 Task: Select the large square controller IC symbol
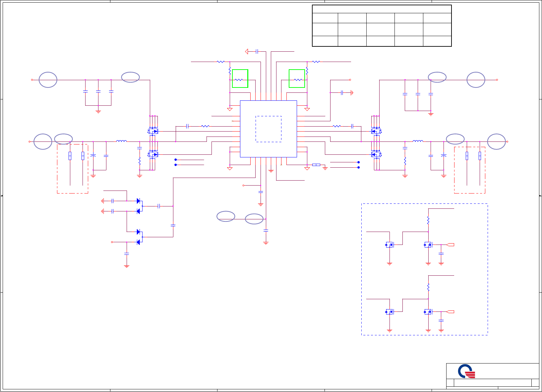[268, 129]
